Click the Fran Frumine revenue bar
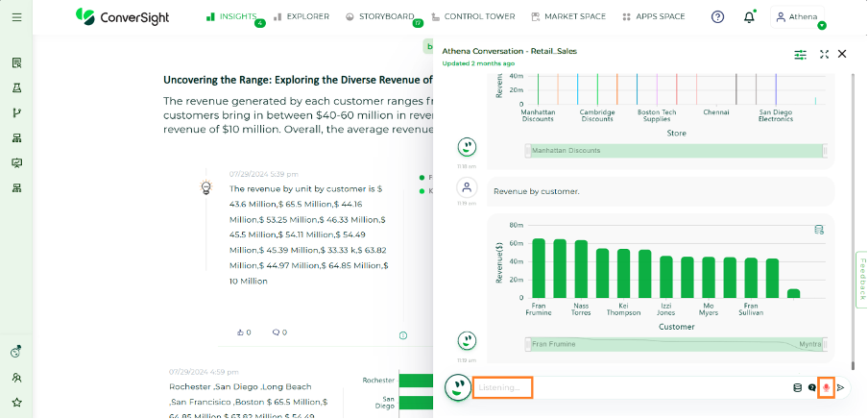 pyautogui.click(x=539, y=268)
